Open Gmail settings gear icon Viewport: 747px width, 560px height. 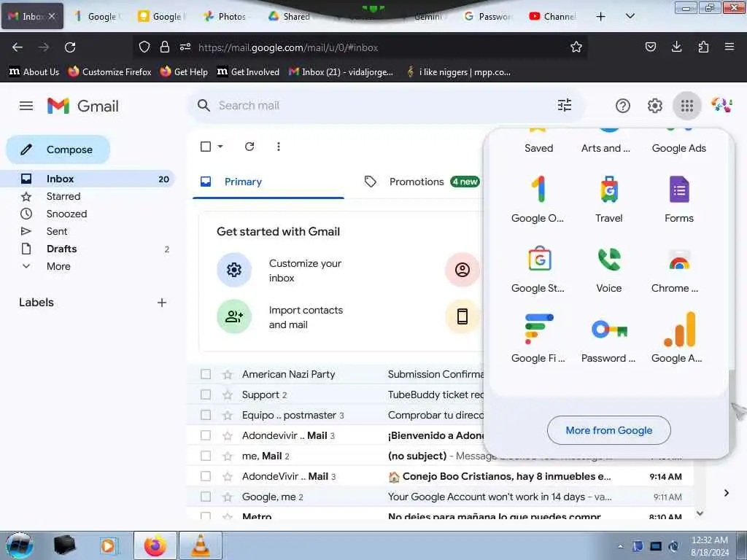tap(654, 106)
